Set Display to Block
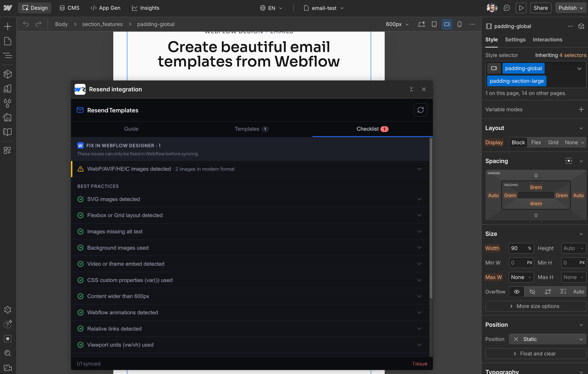This screenshot has width=588, height=374. pos(518,143)
